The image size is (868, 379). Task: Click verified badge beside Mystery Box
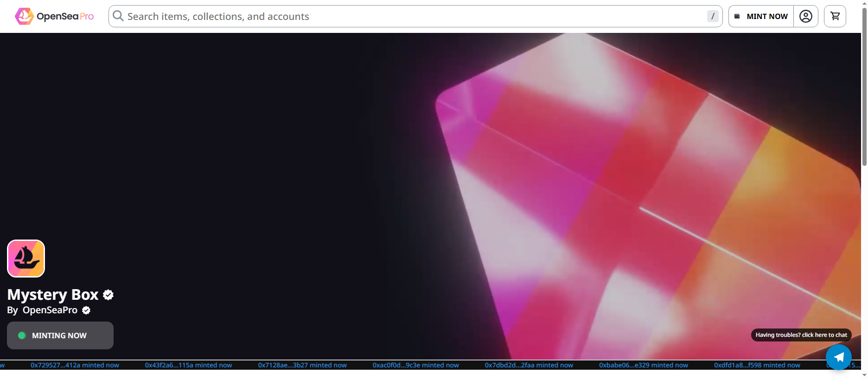pyautogui.click(x=108, y=295)
